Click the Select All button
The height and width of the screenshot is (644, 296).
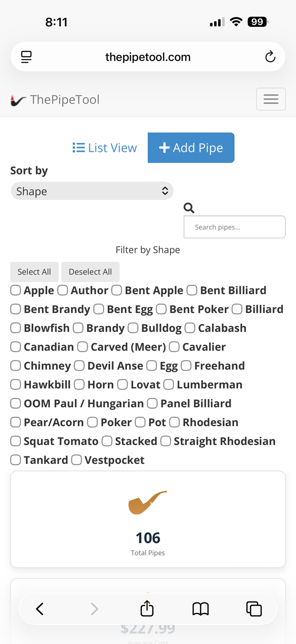coord(34,272)
